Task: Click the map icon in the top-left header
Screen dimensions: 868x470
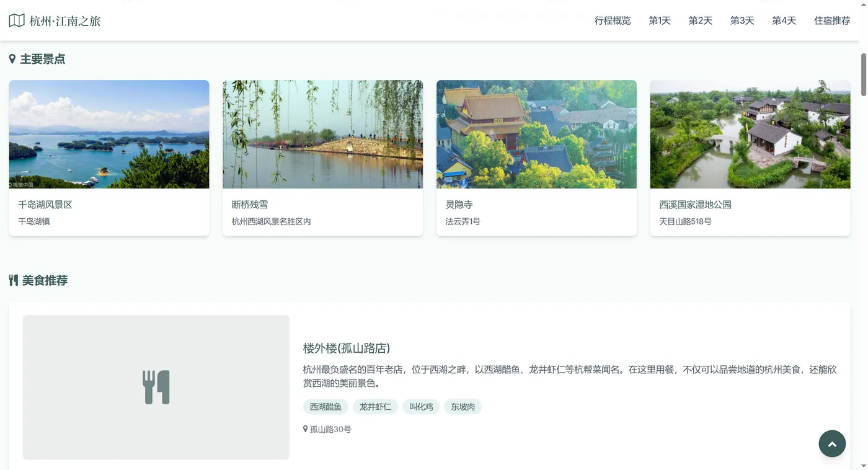Action: point(15,20)
